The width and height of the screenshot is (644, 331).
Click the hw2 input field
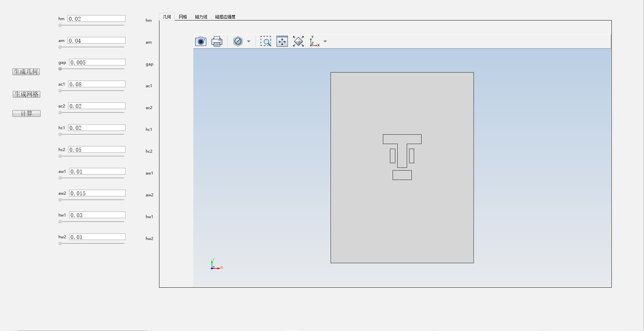[x=97, y=237]
